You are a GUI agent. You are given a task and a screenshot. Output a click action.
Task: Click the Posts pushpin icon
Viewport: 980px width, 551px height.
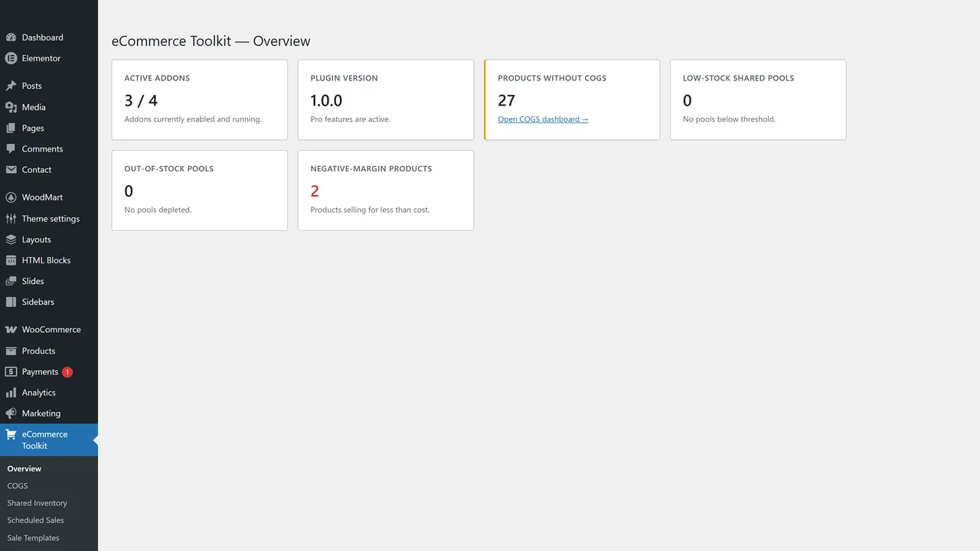(11, 86)
